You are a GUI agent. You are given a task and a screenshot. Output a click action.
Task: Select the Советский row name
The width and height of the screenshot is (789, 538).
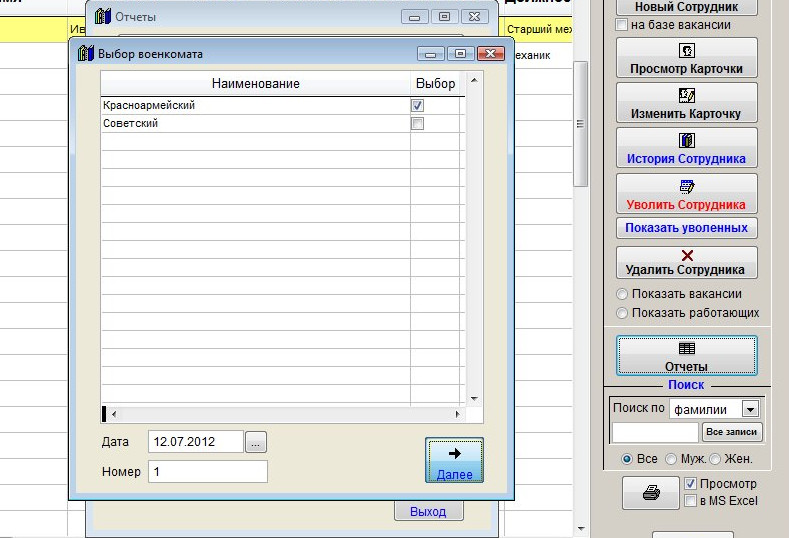(130, 123)
